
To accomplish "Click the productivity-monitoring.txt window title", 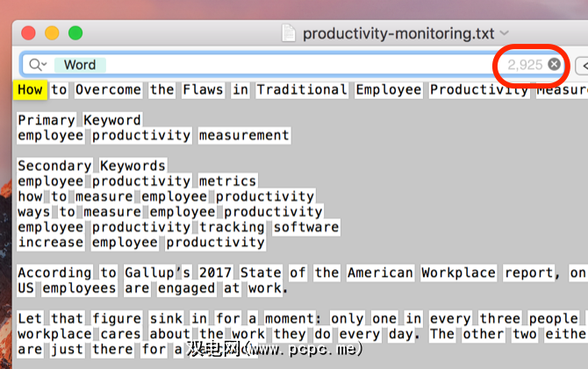I will pyautogui.click(x=398, y=34).
